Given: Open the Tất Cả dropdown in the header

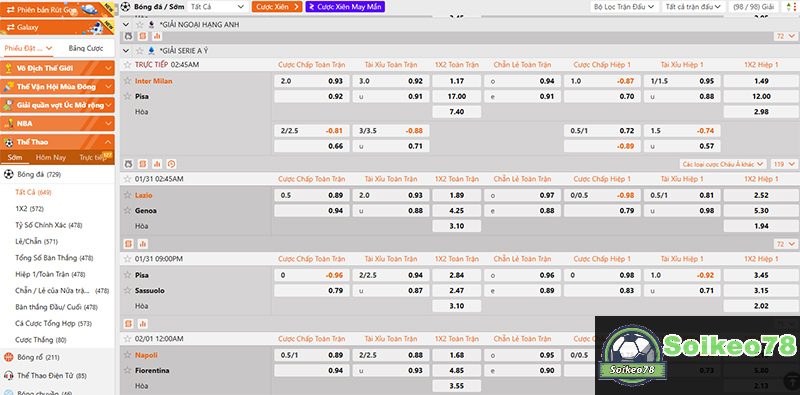Looking at the screenshot, I should click(217, 7).
